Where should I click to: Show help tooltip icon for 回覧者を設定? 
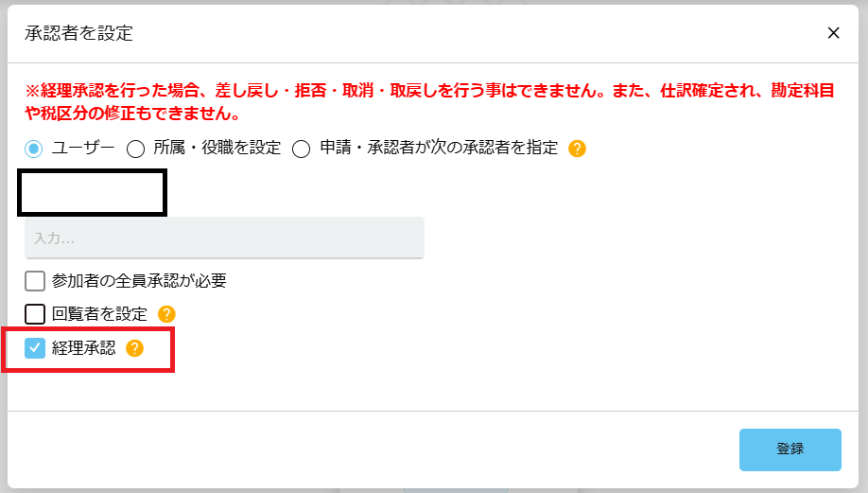pyautogui.click(x=166, y=314)
